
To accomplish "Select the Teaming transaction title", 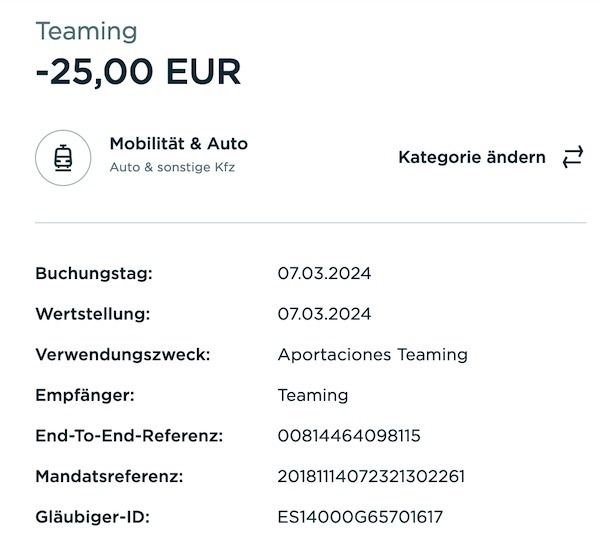I will point(86,31).
